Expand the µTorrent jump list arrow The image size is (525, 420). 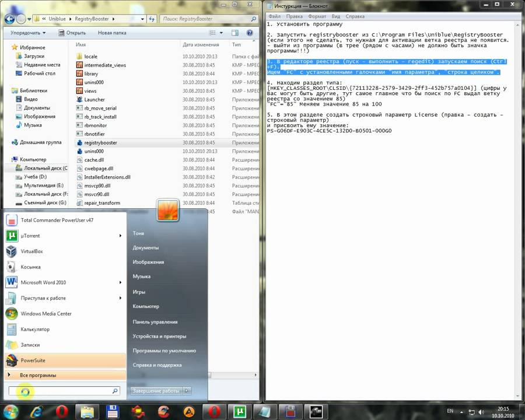pos(120,236)
